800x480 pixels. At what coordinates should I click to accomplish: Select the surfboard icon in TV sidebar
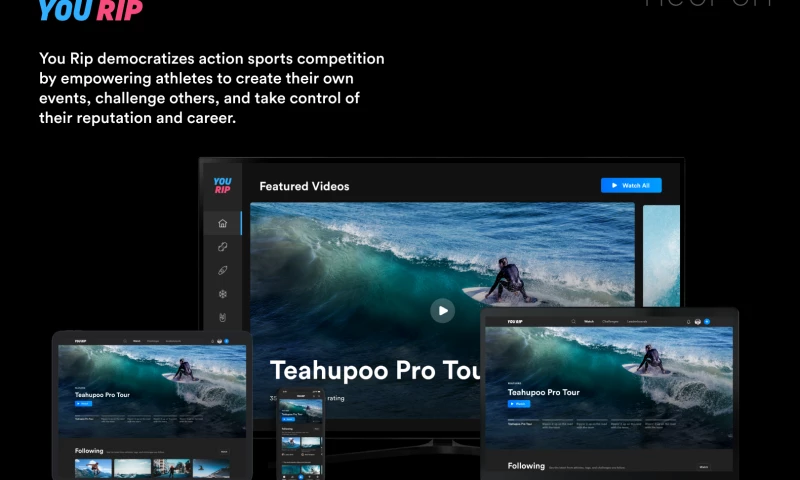point(222,270)
